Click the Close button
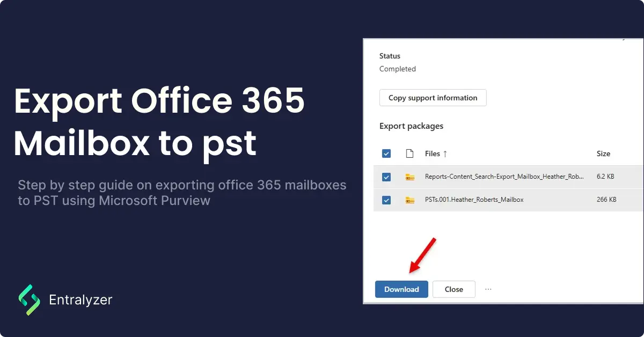This screenshot has width=644, height=337. click(x=453, y=289)
